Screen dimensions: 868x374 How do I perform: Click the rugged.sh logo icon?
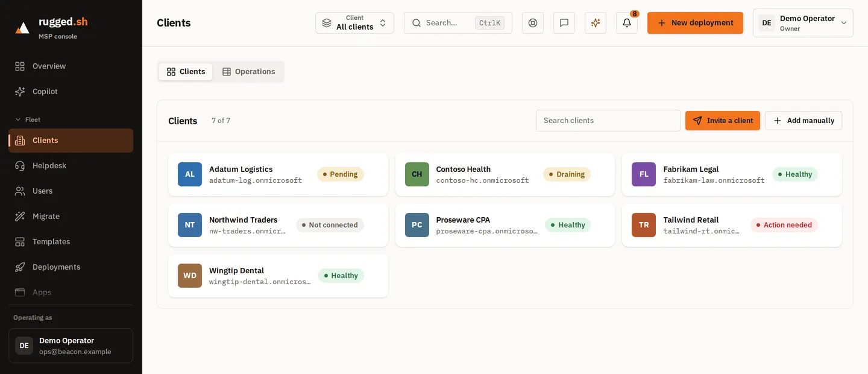point(22,28)
